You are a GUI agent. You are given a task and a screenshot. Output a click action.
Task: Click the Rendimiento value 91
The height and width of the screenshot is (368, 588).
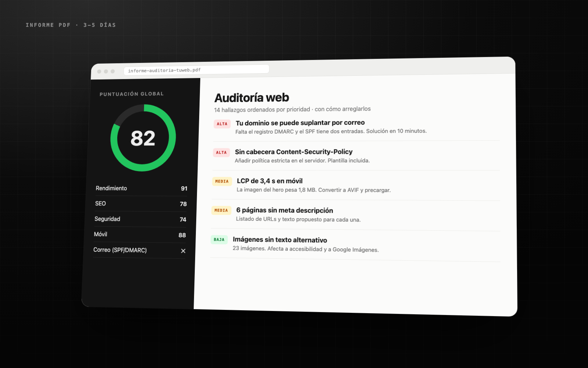184,189
